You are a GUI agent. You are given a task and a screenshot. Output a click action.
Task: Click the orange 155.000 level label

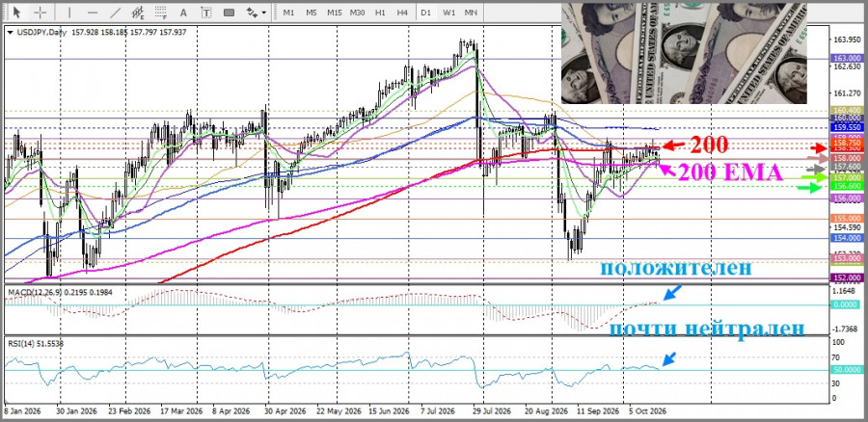click(x=847, y=219)
